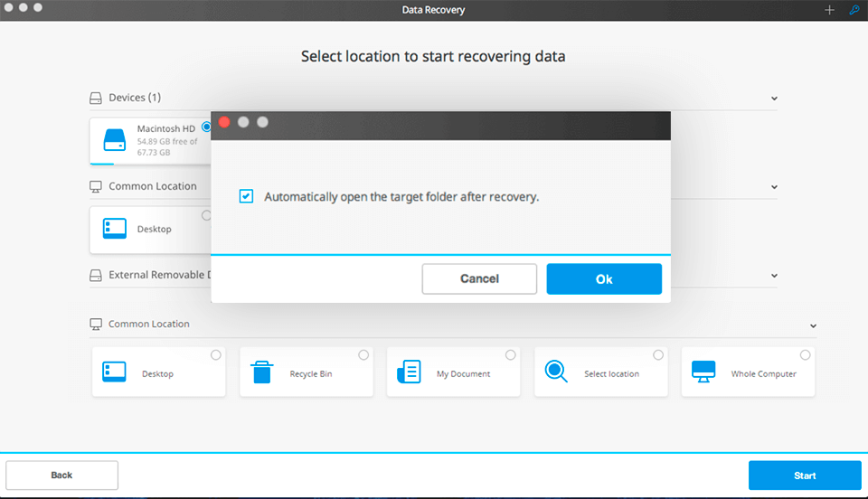This screenshot has width=868, height=499.
Task: Click the Macintosh HD drive icon
Action: click(115, 139)
